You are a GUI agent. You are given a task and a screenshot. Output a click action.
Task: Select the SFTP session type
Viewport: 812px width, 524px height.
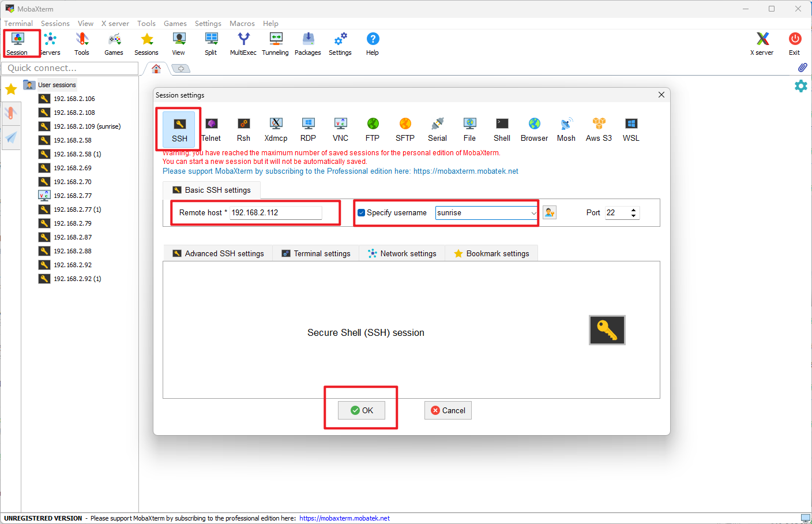(405, 130)
